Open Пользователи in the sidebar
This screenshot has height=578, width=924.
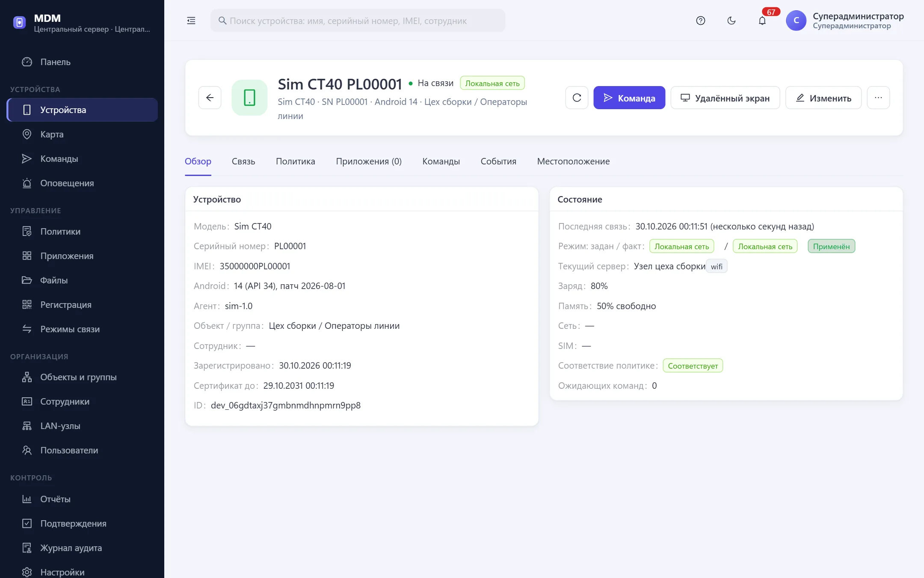click(x=82, y=450)
